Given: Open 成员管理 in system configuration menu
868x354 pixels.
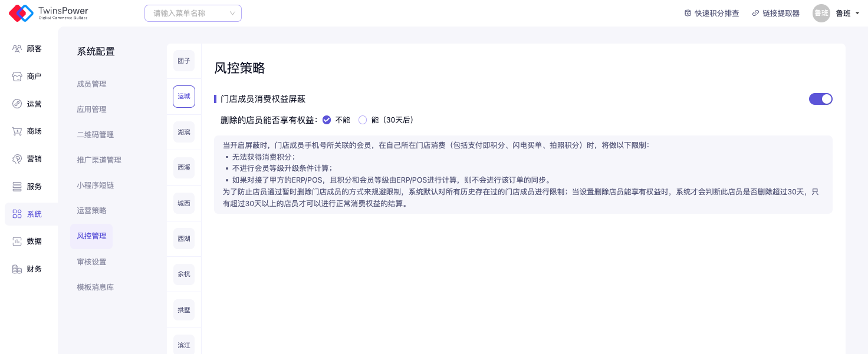Looking at the screenshot, I should (91, 84).
